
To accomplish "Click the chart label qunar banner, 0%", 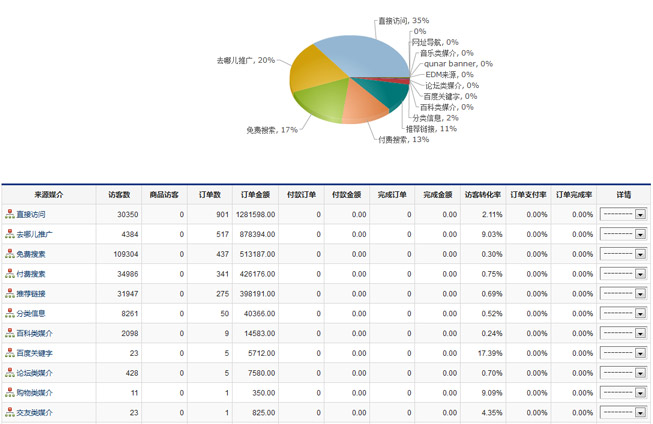I will pyautogui.click(x=458, y=64).
